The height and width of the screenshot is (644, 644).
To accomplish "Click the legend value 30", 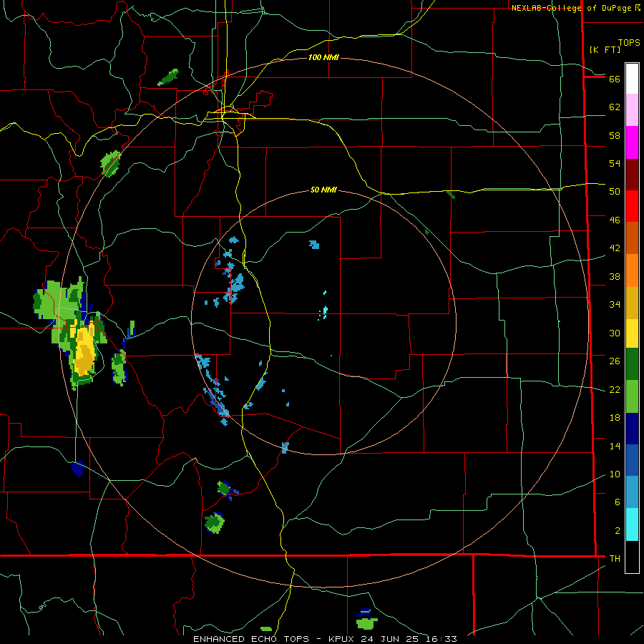I will click(615, 333).
